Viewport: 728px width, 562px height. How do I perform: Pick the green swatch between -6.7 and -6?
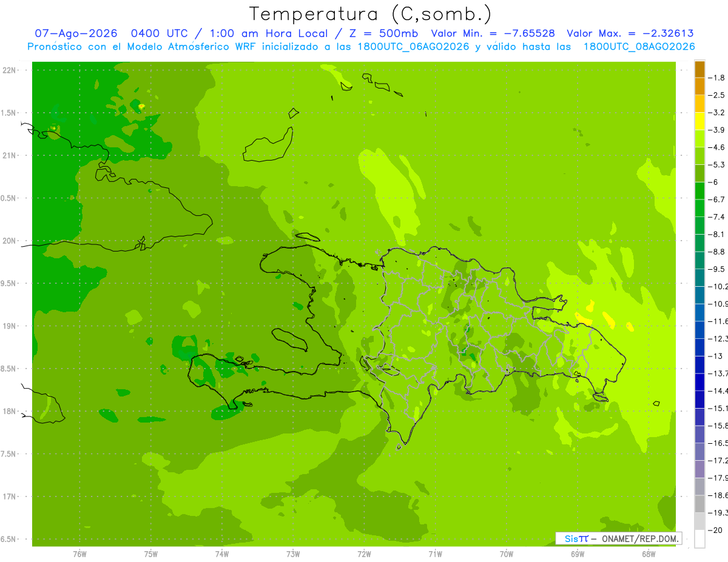click(x=699, y=191)
